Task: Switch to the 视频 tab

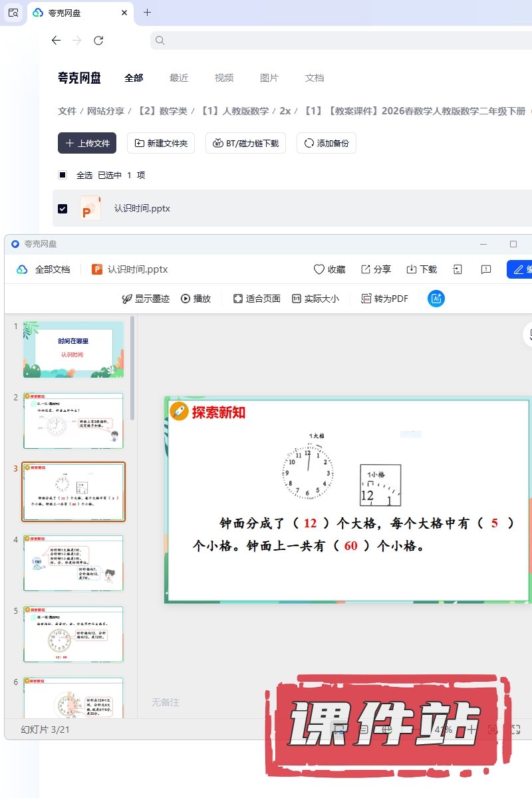Action: point(224,78)
